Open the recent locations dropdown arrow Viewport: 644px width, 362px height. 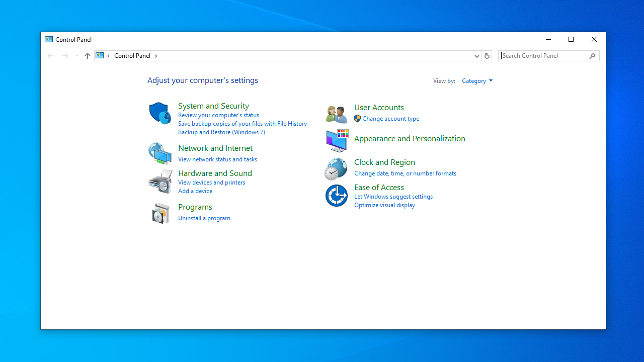tap(77, 56)
